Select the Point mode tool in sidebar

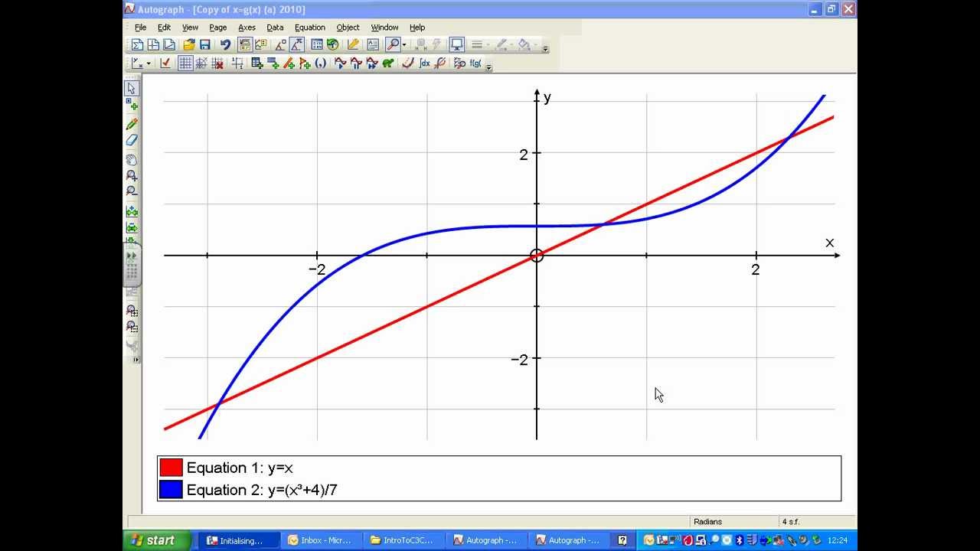pos(131,105)
